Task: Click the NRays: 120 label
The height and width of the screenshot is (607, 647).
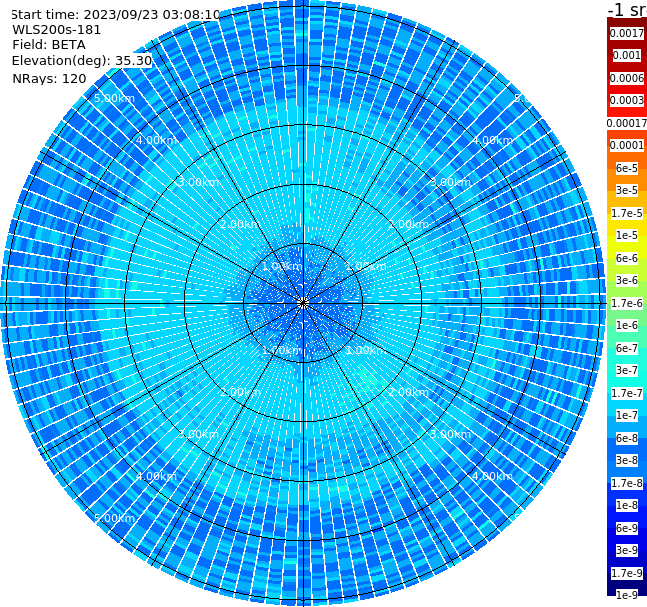Action: (49, 78)
